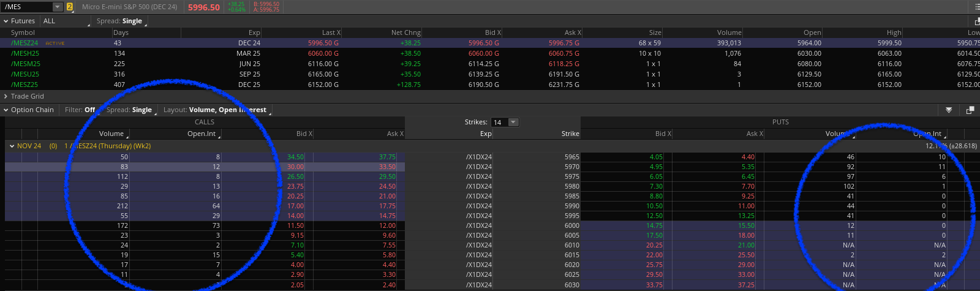Click the futures High column header
The height and width of the screenshot is (291, 980).
tap(894, 32)
